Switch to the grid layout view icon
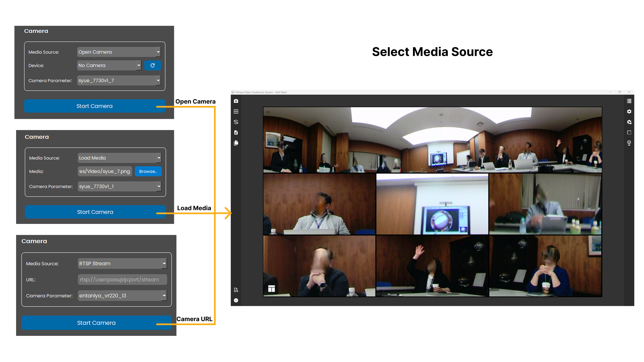The image size is (644, 362). (236, 112)
